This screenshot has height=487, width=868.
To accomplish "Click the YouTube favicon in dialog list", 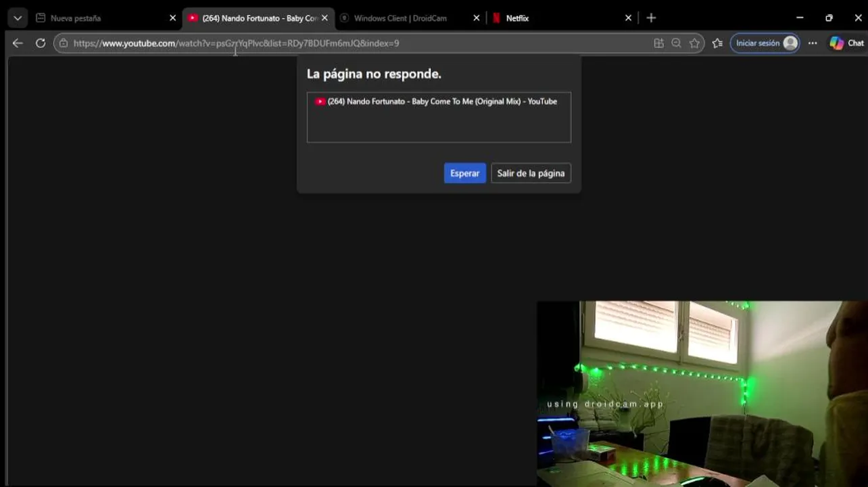I will pos(320,101).
